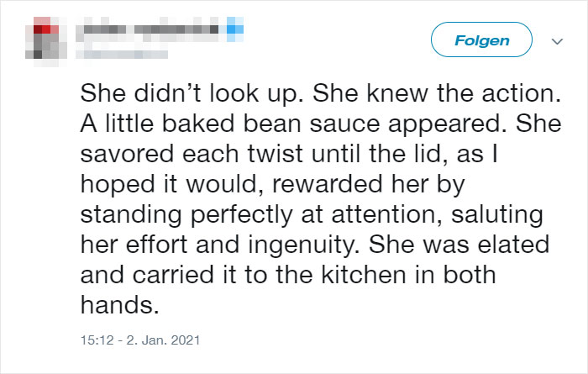The image size is (588, 374).
Task: Click the words "rewarded her by"
Action: (x=369, y=185)
